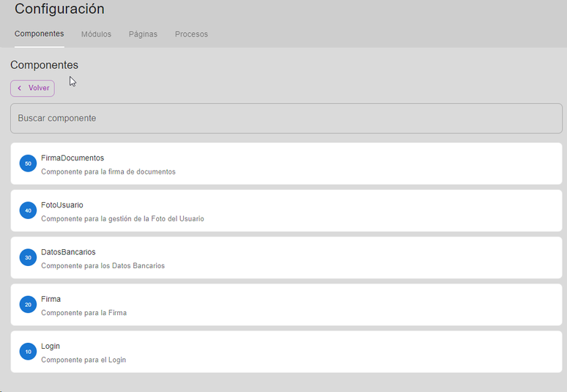567x392 pixels.
Task: Open the Módulos tab
Action: [x=96, y=34]
